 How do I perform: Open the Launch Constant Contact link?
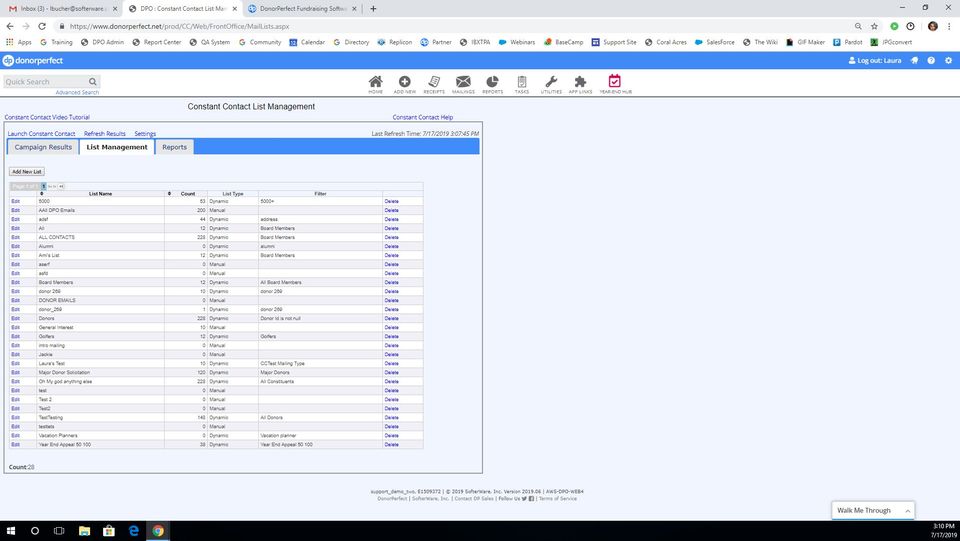pyautogui.click(x=41, y=133)
